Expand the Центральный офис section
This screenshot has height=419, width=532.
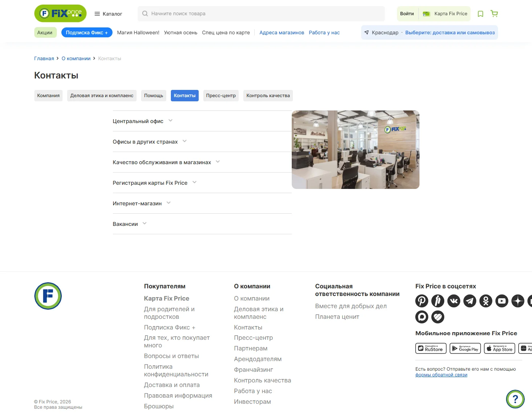(202, 121)
